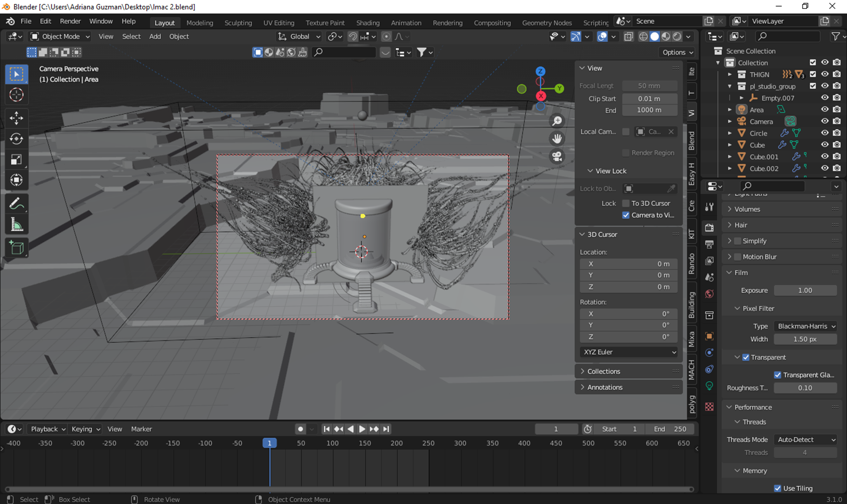Open the Render properties tab
The width and height of the screenshot is (847, 504).
(x=709, y=228)
